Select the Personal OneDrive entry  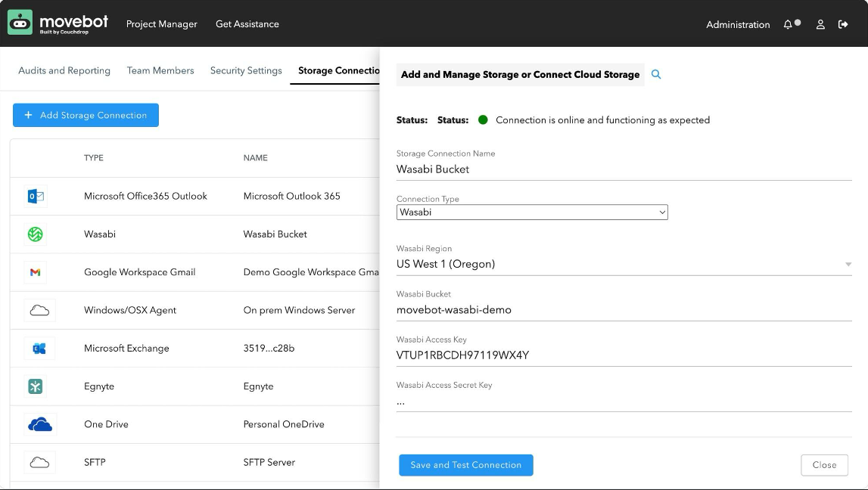tap(284, 424)
